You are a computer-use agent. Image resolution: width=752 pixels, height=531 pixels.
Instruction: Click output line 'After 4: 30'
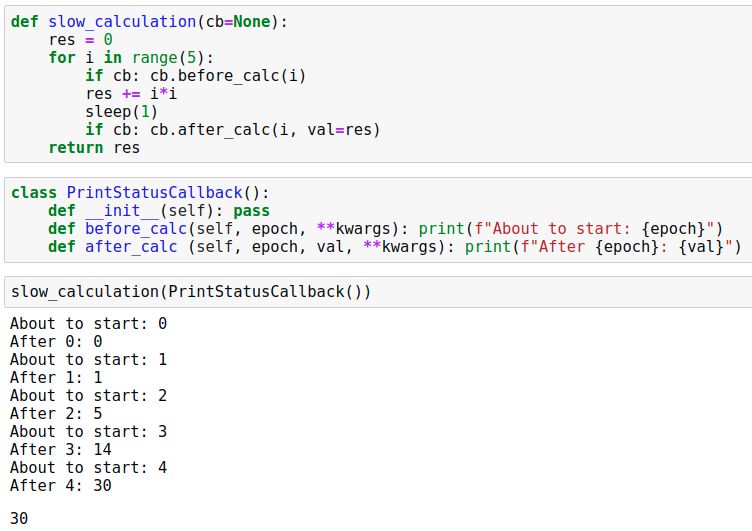60,485
